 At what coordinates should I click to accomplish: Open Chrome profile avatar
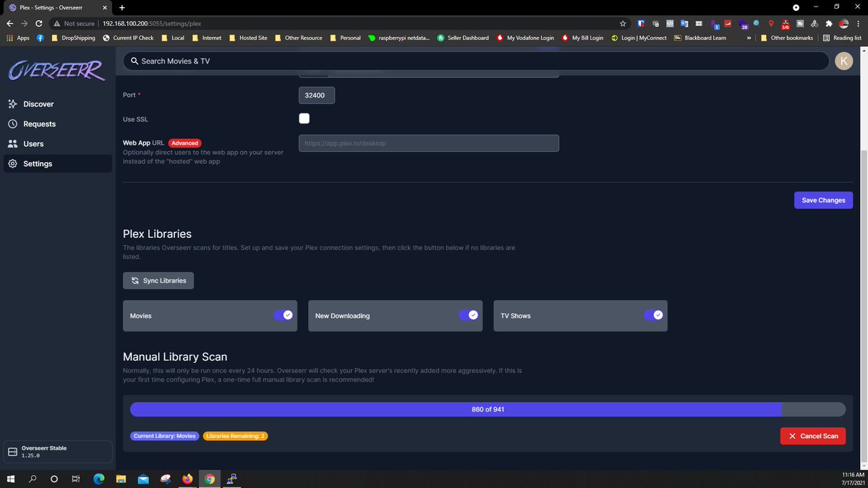[x=843, y=23]
